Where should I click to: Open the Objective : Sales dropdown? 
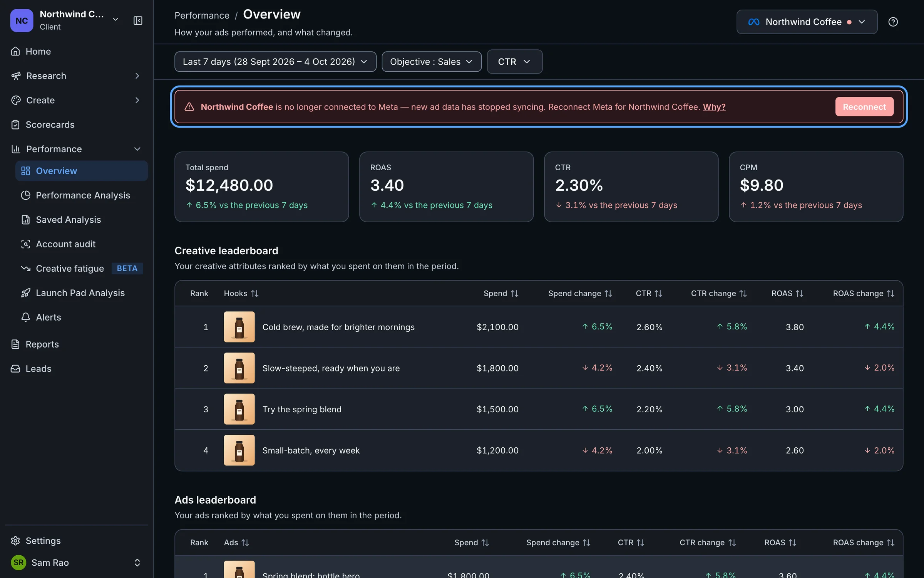(432, 62)
